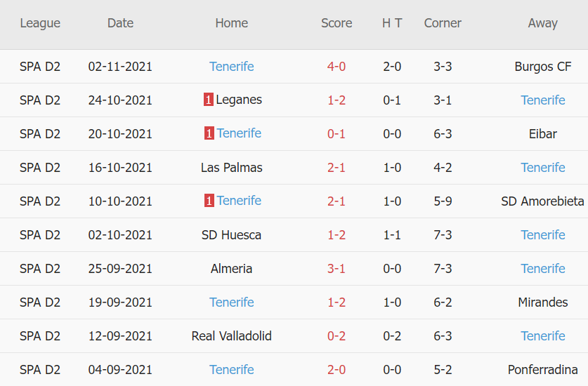
Task: Open the 4-0 score of Tenerife vs Burgos CF
Action: coord(337,67)
